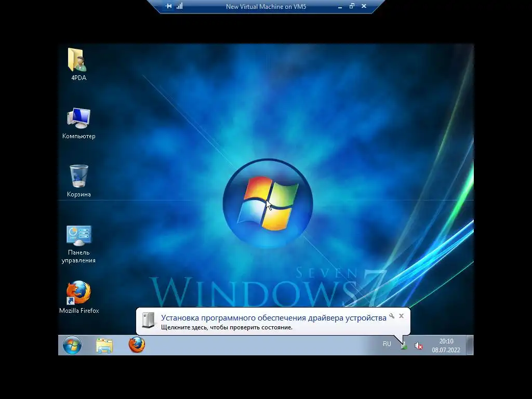
Task: Click the Щелкните здесь status text
Action: [227, 327]
